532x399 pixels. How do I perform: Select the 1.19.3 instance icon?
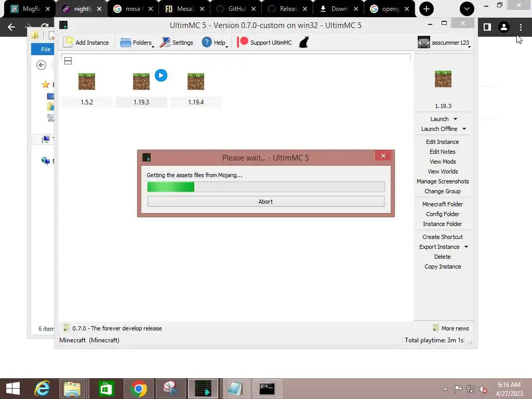tap(141, 82)
